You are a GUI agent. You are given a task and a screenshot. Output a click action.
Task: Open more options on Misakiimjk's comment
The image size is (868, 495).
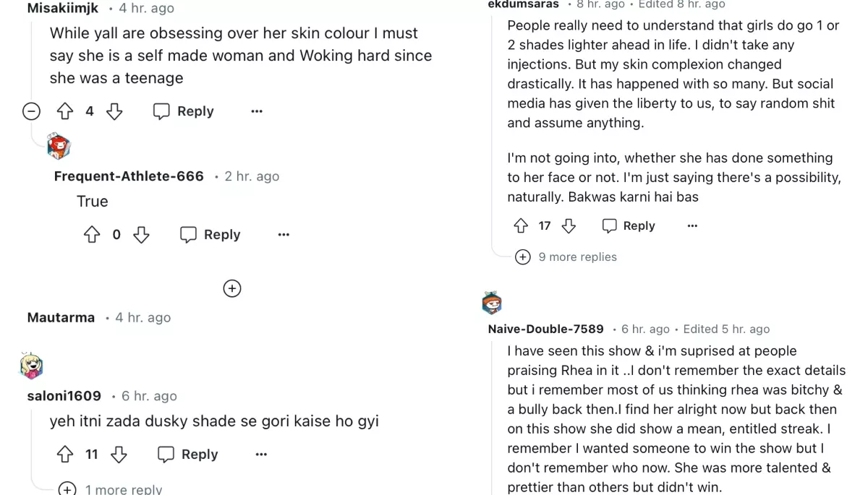coord(257,111)
